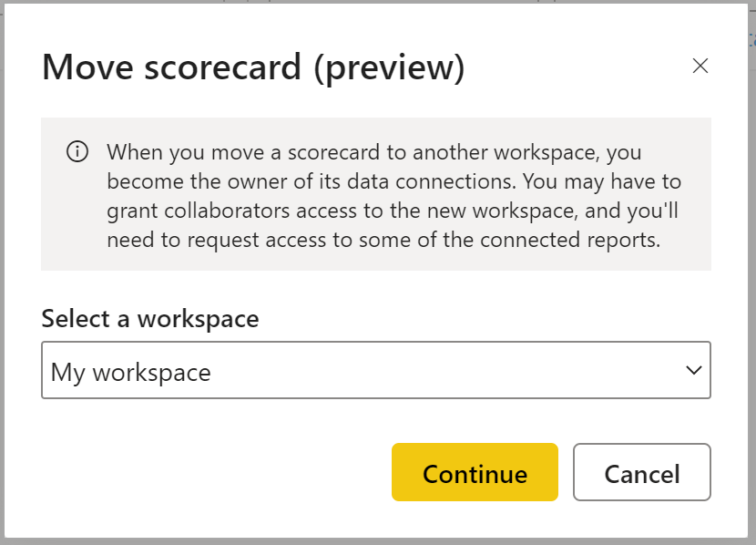The width and height of the screenshot is (756, 545).
Task: Click the Cancel button
Action: pyautogui.click(x=641, y=473)
